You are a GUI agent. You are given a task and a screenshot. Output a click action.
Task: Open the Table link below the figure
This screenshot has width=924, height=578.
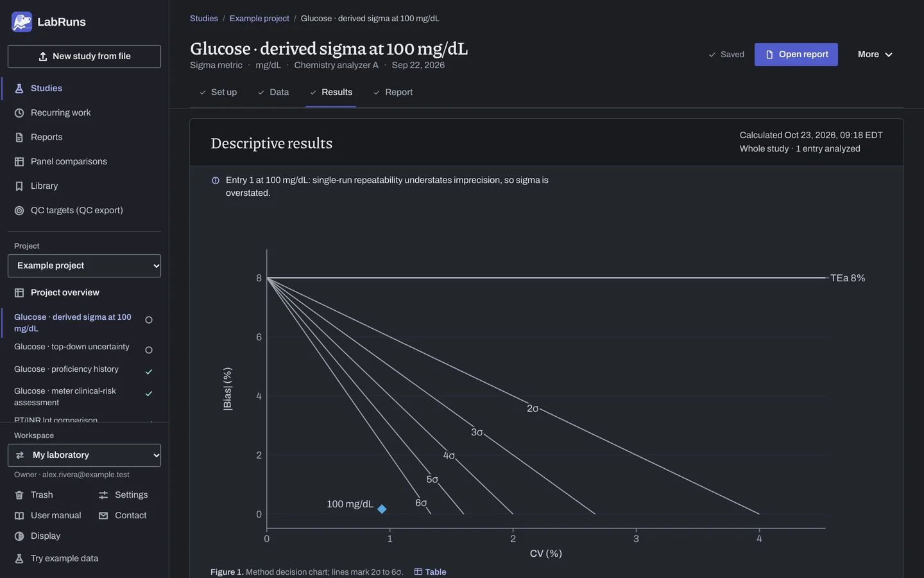430,572
